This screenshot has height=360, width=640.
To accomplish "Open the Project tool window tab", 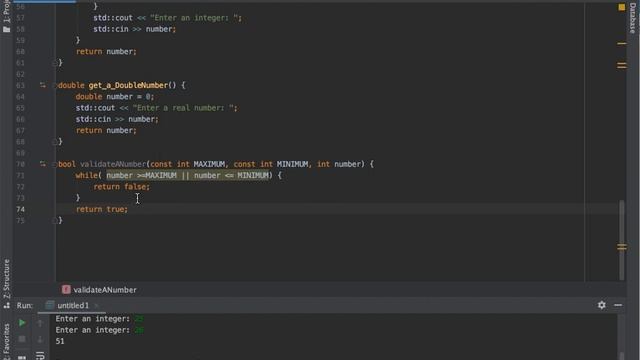I will coord(6,16).
